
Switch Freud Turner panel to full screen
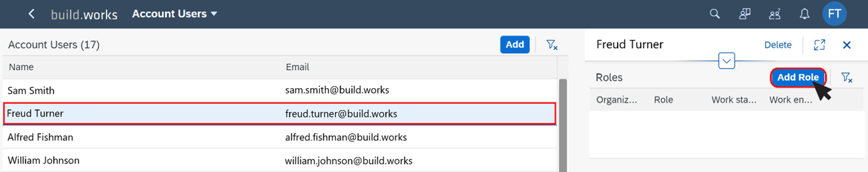pyautogui.click(x=820, y=45)
